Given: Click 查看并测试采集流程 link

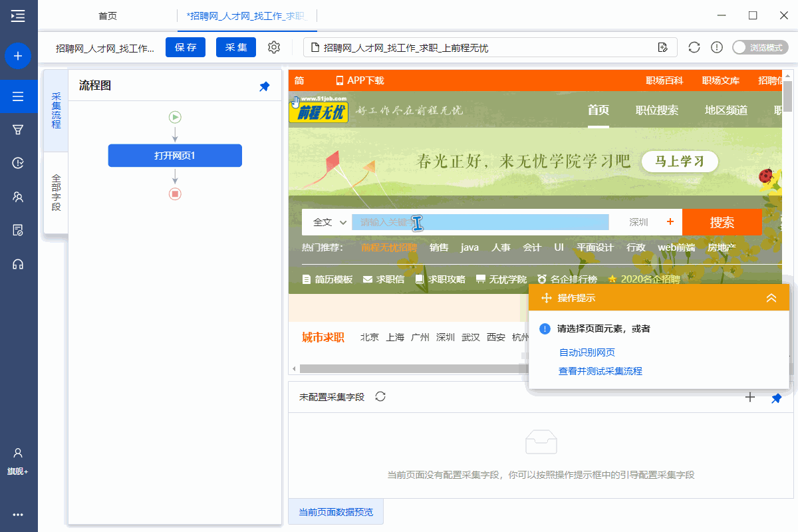Looking at the screenshot, I should pyautogui.click(x=600, y=371).
